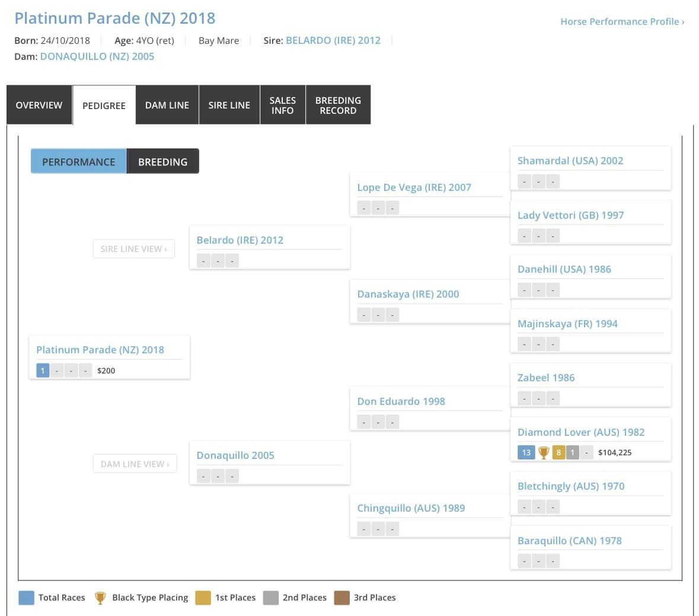Open Horse Performance Profile link

click(x=622, y=21)
